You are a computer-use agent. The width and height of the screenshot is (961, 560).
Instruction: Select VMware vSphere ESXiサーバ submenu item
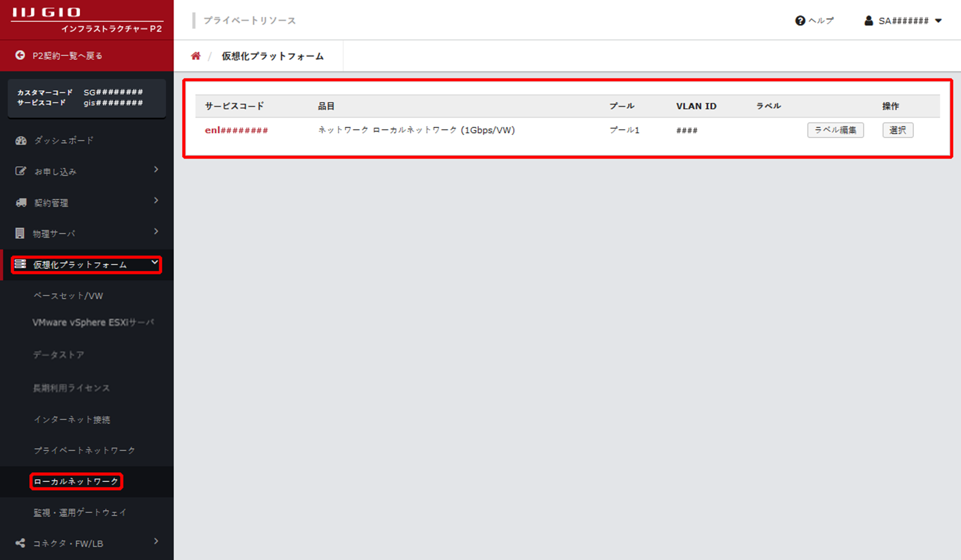tap(93, 322)
